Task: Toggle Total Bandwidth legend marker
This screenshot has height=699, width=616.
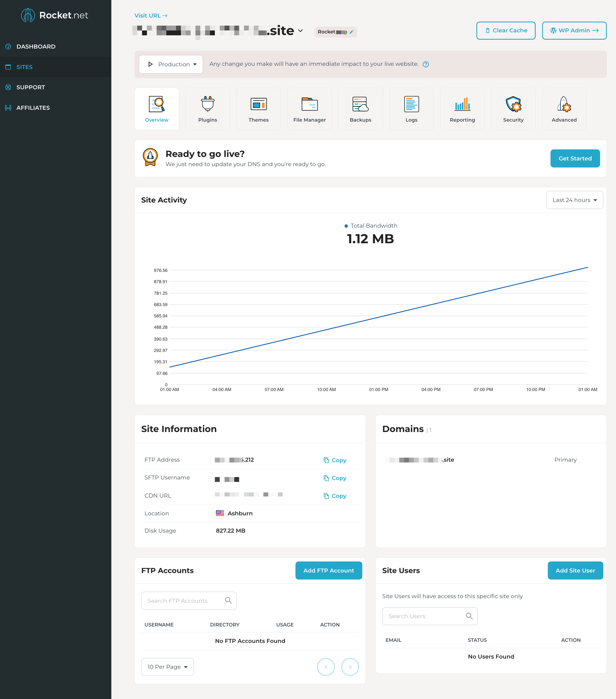Action: (x=346, y=226)
